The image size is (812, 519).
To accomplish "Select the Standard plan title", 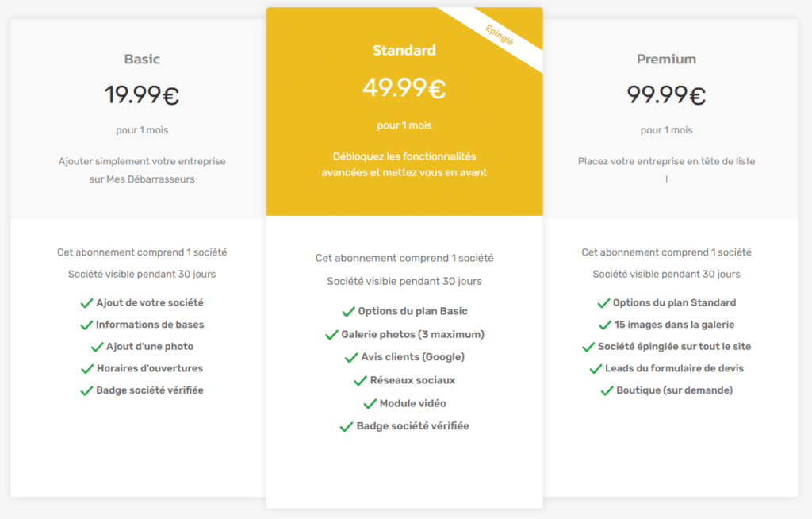I will coord(404,51).
